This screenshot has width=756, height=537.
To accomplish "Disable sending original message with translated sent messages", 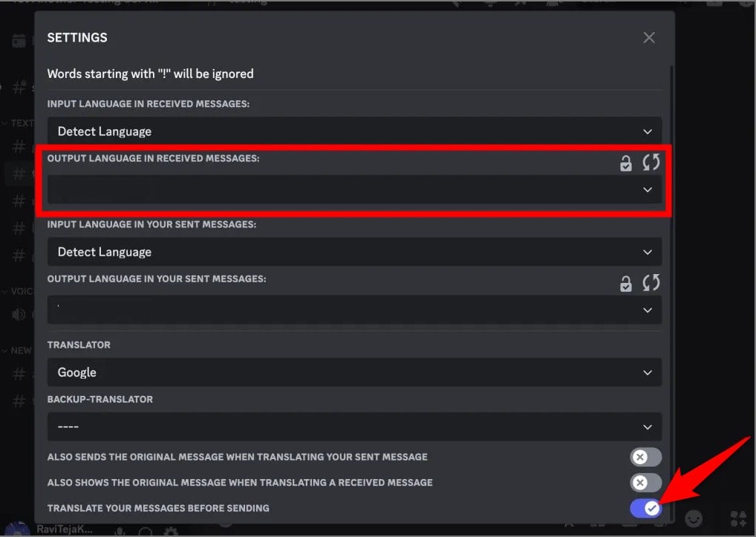I will coord(645,457).
